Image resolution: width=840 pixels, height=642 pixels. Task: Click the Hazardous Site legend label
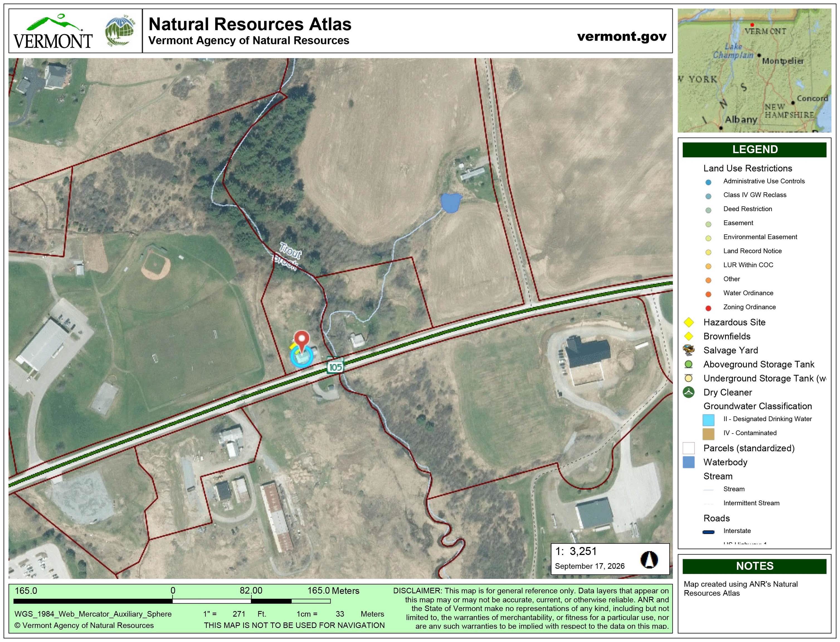[734, 322]
